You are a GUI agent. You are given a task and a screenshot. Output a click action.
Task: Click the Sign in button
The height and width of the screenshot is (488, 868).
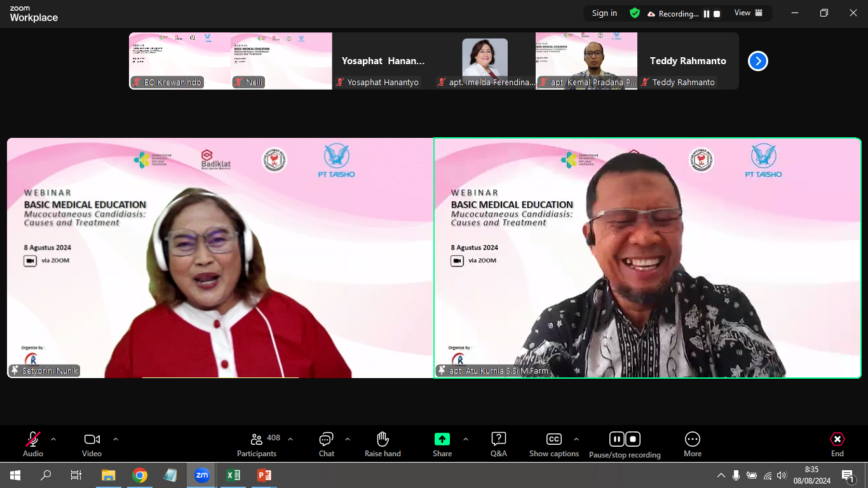pyautogui.click(x=604, y=13)
